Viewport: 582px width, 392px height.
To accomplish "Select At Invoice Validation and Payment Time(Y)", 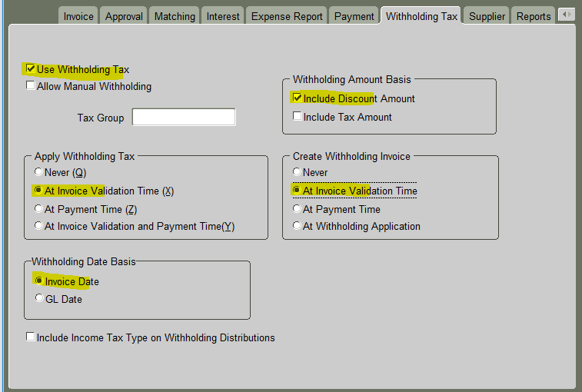I will [x=38, y=226].
